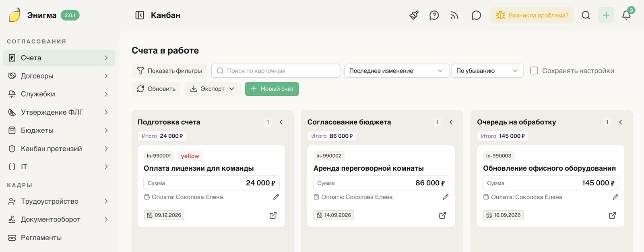
Task: Expand the Служебки chevron
Action: click(106, 94)
